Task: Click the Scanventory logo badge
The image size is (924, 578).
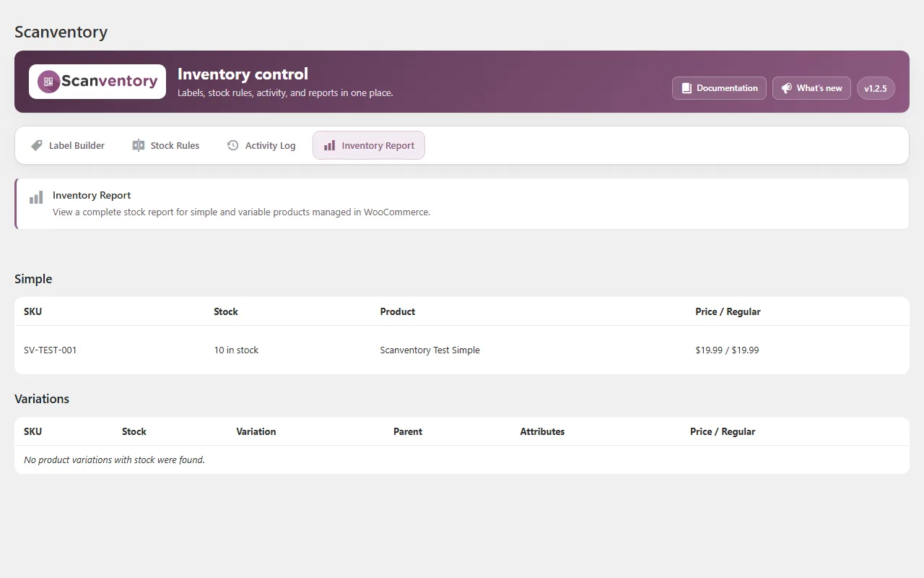Action: click(x=97, y=82)
